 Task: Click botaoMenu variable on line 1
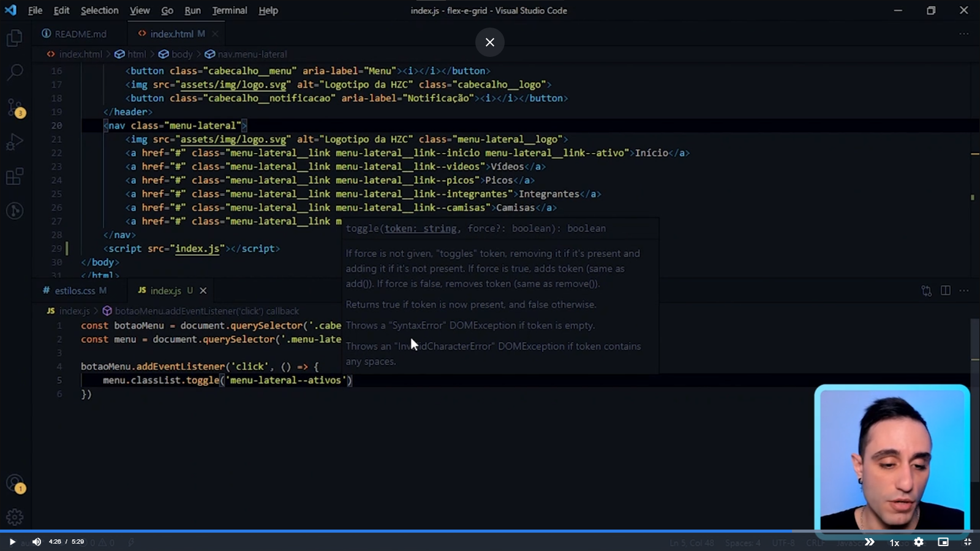click(139, 326)
